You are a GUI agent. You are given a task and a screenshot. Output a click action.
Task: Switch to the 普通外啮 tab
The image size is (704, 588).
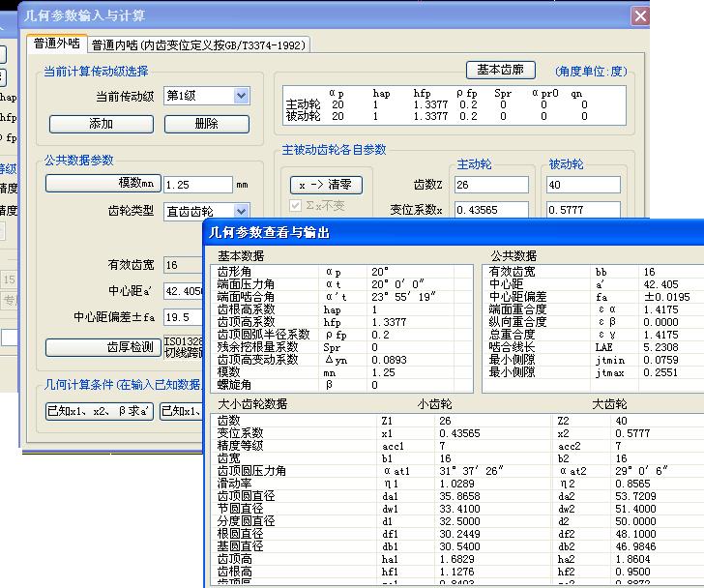(57, 44)
